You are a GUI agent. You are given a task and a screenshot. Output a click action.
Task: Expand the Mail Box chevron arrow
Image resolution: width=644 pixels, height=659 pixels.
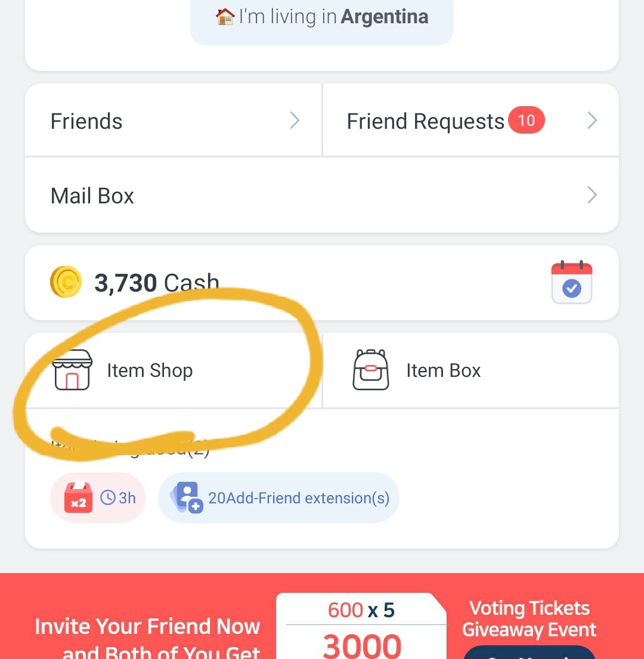pos(592,195)
